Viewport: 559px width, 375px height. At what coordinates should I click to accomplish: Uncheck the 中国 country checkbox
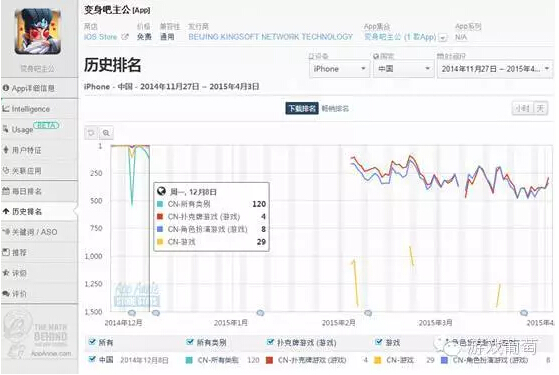(x=92, y=359)
